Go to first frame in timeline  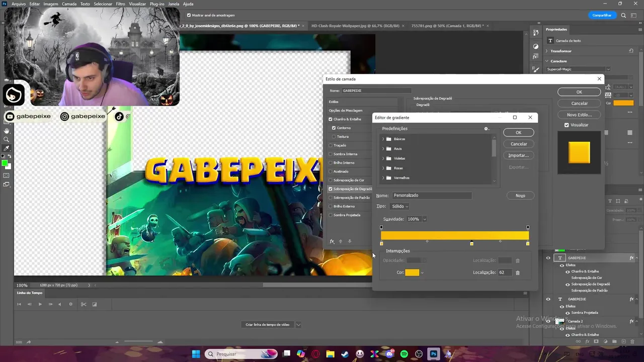[19, 304]
